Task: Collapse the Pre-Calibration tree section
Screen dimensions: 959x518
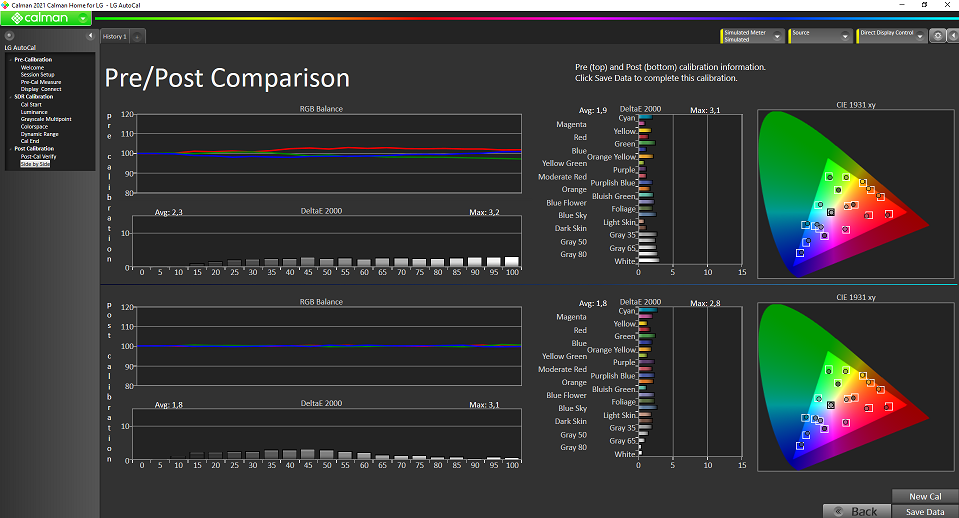Action: (x=10, y=60)
